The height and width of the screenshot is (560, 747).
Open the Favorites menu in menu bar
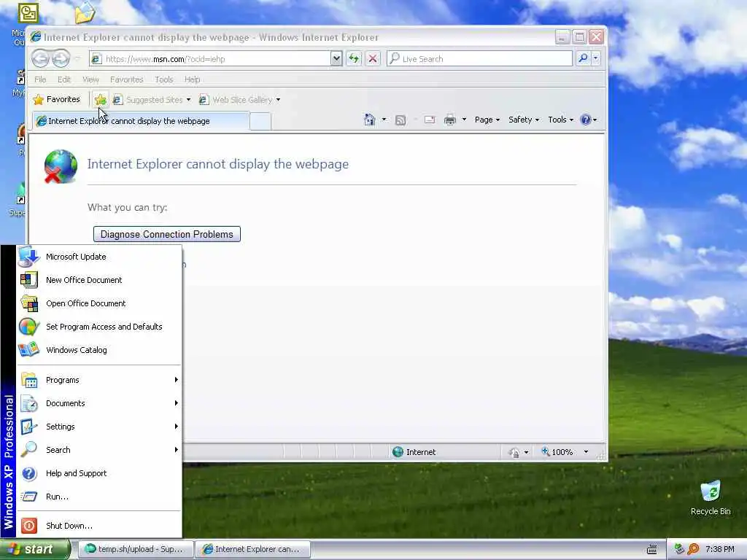(127, 79)
